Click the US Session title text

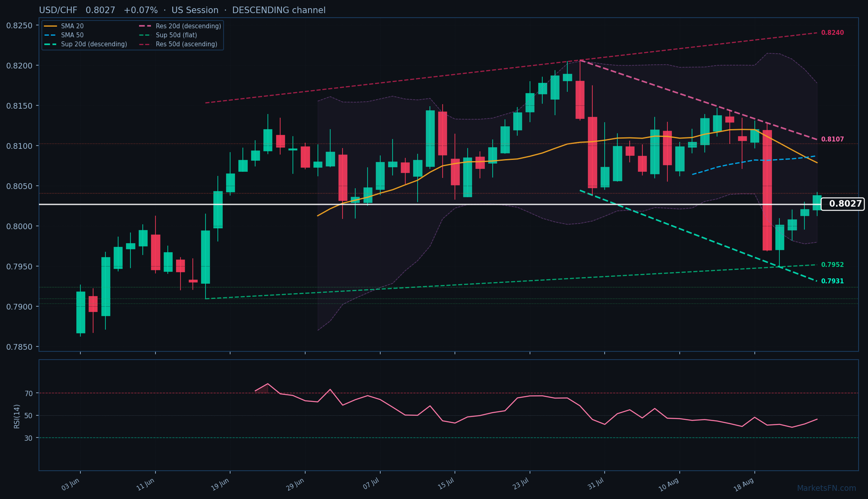(195, 10)
